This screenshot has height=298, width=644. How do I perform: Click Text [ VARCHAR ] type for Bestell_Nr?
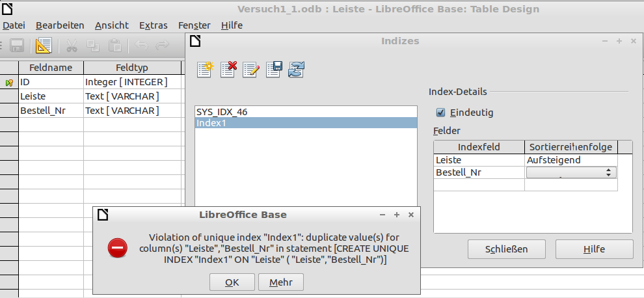[x=132, y=111]
